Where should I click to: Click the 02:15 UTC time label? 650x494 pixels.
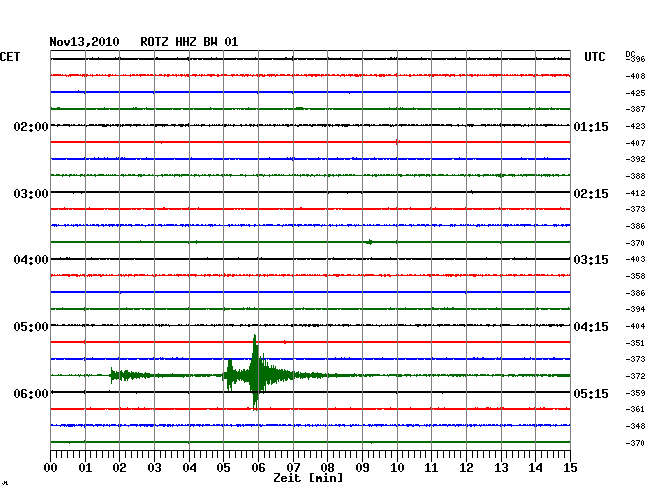click(591, 194)
